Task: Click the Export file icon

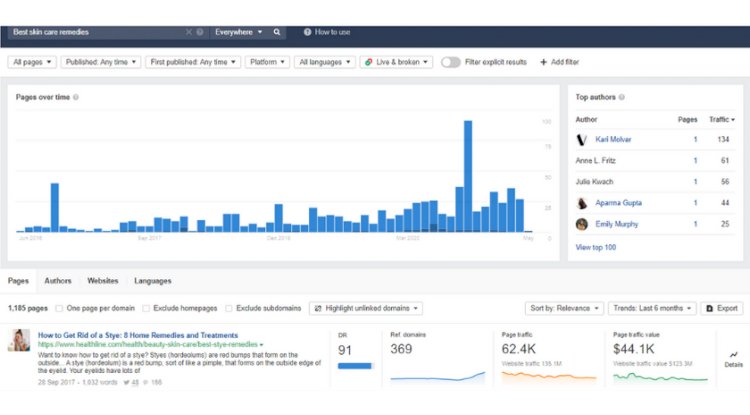Action: pos(710,308)
